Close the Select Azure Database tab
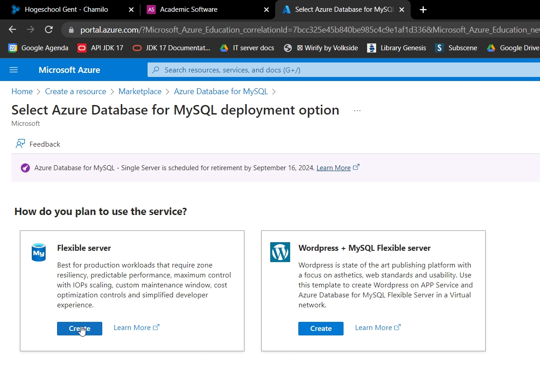Viewport: 540px width, 392px height. [x=401, y=10]
